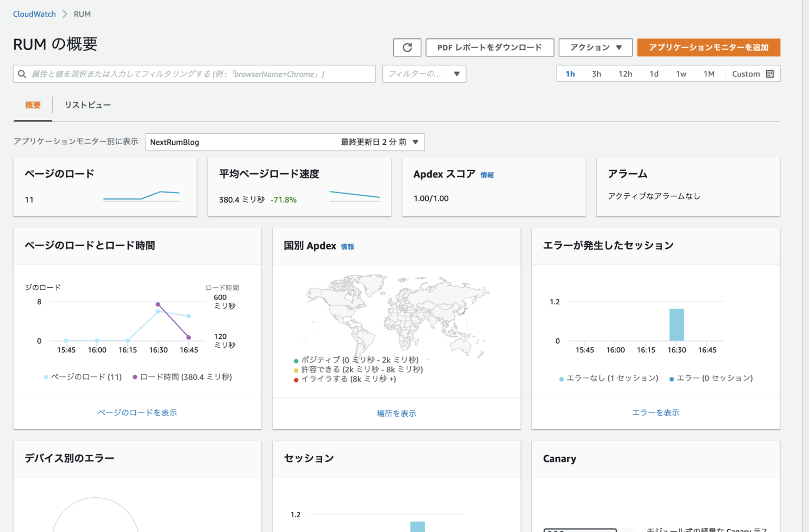Click the 情報 info link beside Apdex スコア
Image resolution: width=809 pixels, height=532 pixels.
(x=487, y=175)
